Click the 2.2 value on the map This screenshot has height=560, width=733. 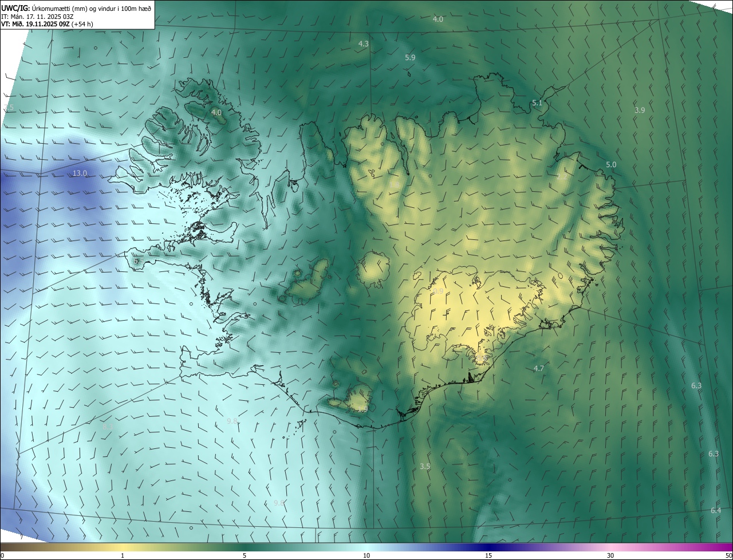coord(562,177)
